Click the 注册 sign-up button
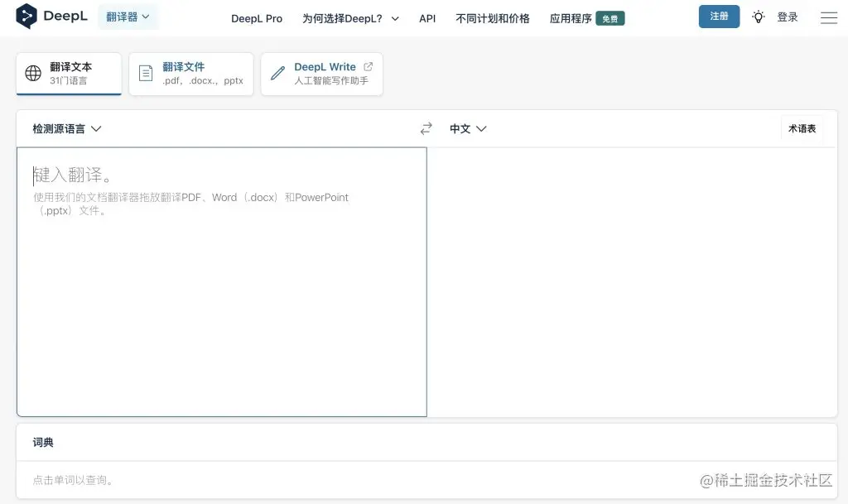Viewport: 848px width, 504px height. click(x=719, y=17)
